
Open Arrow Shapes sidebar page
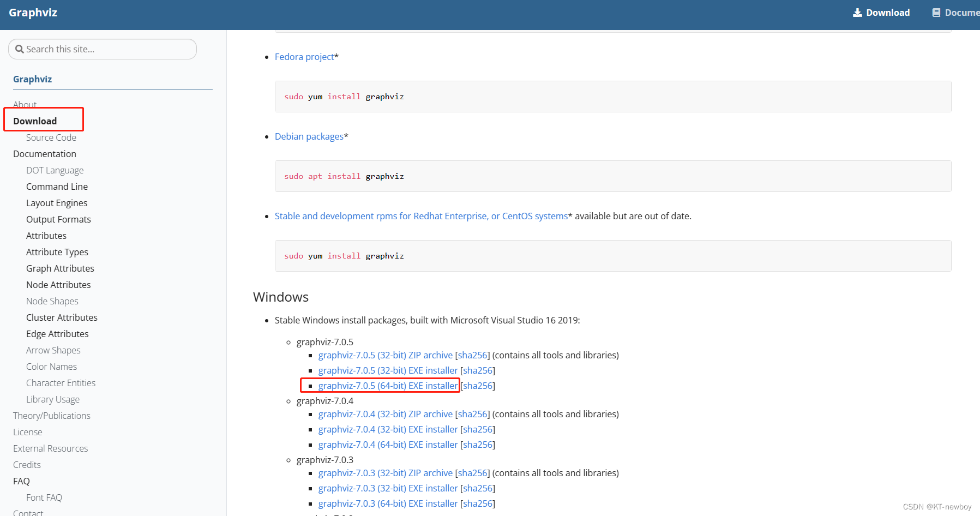coord(53,350)
